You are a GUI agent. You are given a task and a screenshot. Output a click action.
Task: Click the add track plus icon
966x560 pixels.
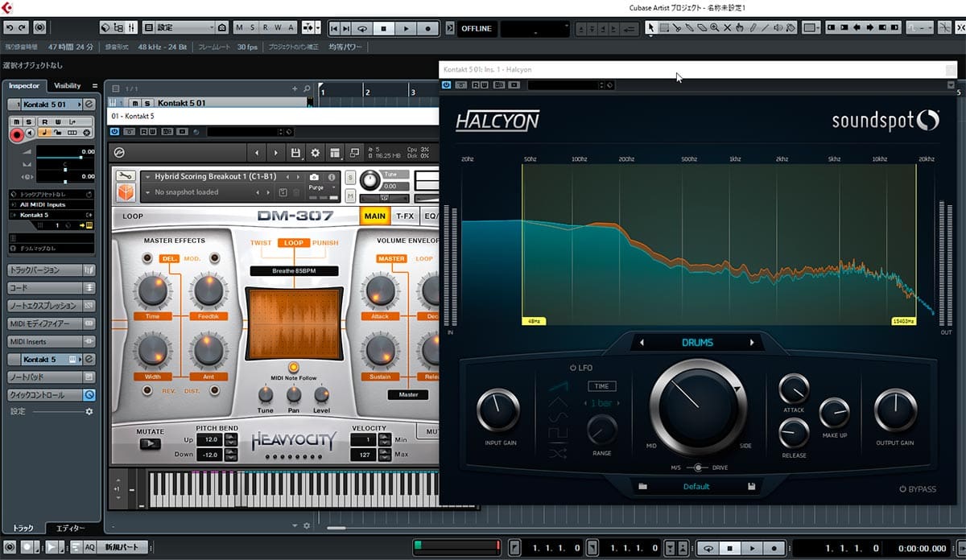pos(295,89)
